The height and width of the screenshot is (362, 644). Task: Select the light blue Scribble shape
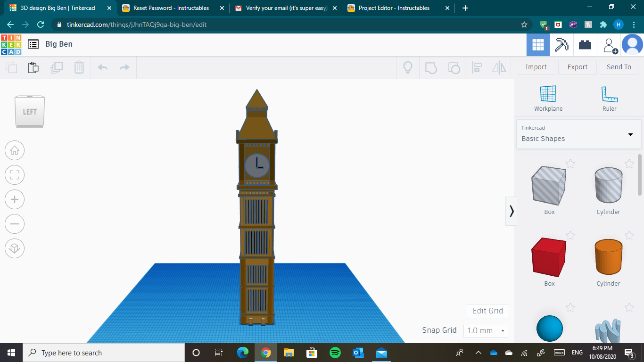[x=608, y=331]
